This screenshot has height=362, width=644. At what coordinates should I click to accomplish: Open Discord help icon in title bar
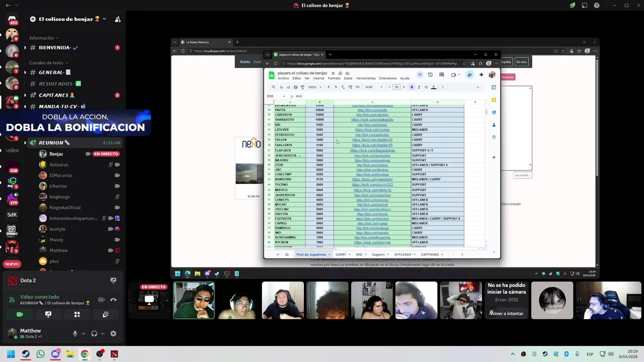(x=597, y=6)
